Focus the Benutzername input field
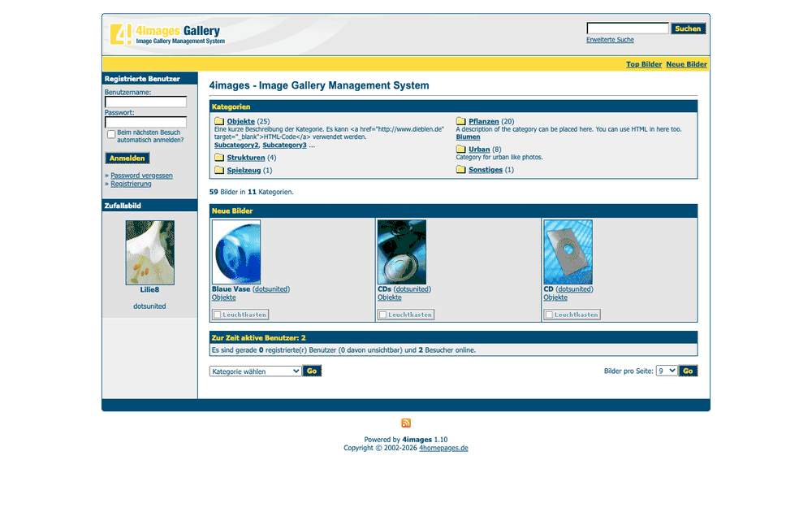The width and height of the screenshot is (812, 508). (x=146, y=102)
